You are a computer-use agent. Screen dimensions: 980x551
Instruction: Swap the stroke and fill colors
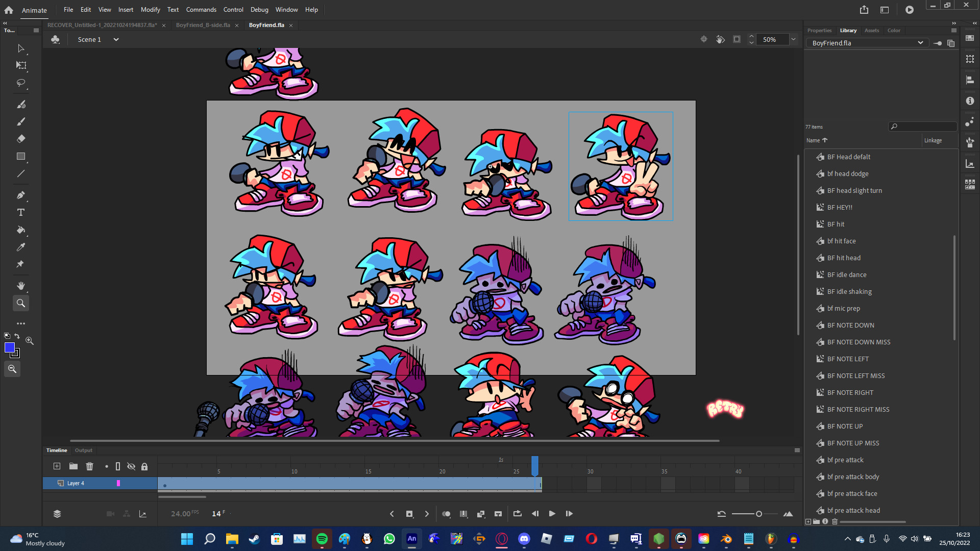[17, 336]
